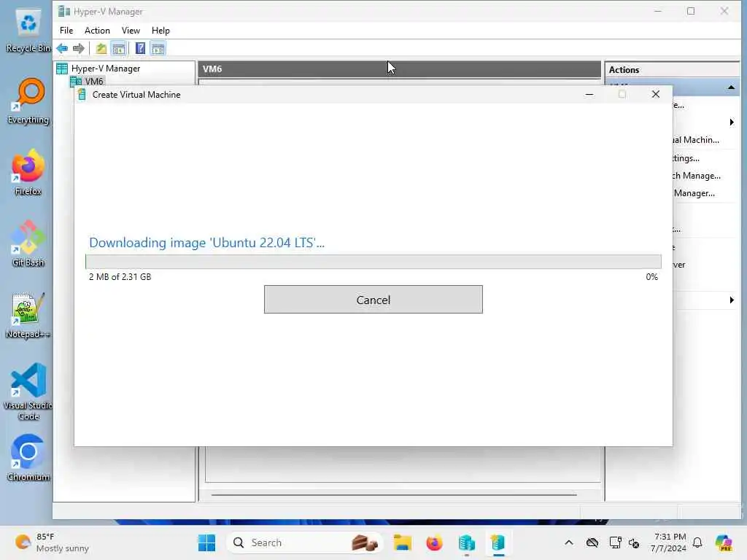Screen dimensions: 747x560
Task: Minimize the Create Virtual Machine dialog
Action: (x=589, y=94)
